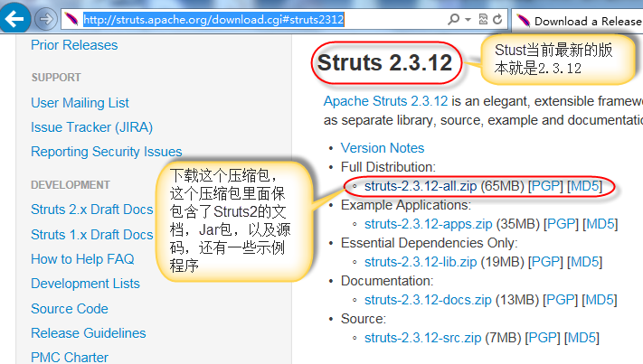Click the Apache Struts 2.3.12 link
This screenshot has width=643, height=364.
coord(385,101)
